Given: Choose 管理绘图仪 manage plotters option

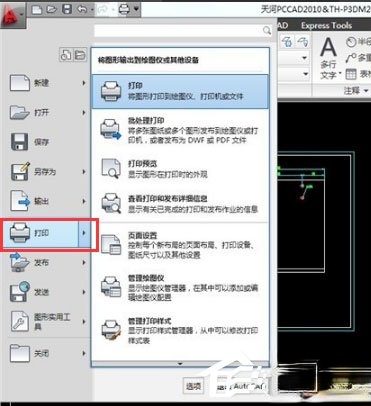Looking at the screenshot, I should [x=180, y=288].
